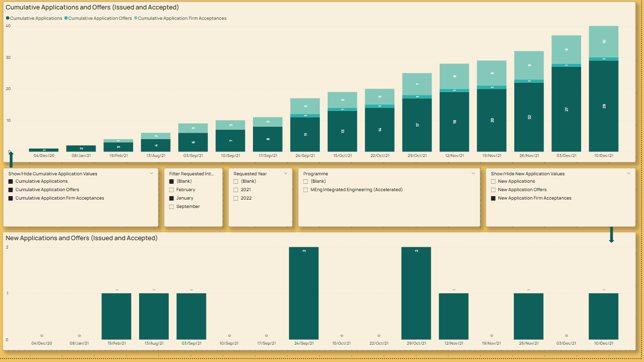
Task: Click the 12/Nov/21 bar in New Applications chart
Action: coord(454,316)
